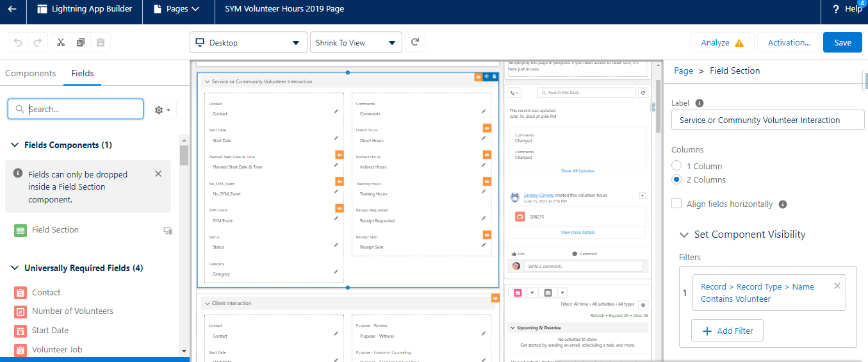Go back using the top-left arrow

coord(12,9)
